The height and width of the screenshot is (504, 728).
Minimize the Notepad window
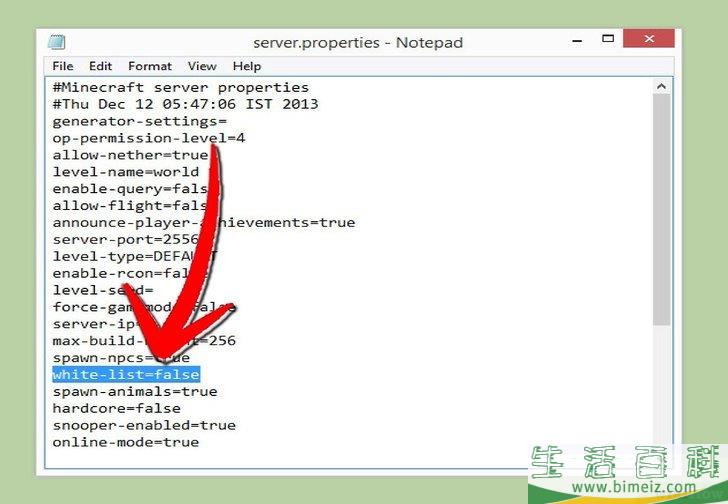tap(577, 41)
